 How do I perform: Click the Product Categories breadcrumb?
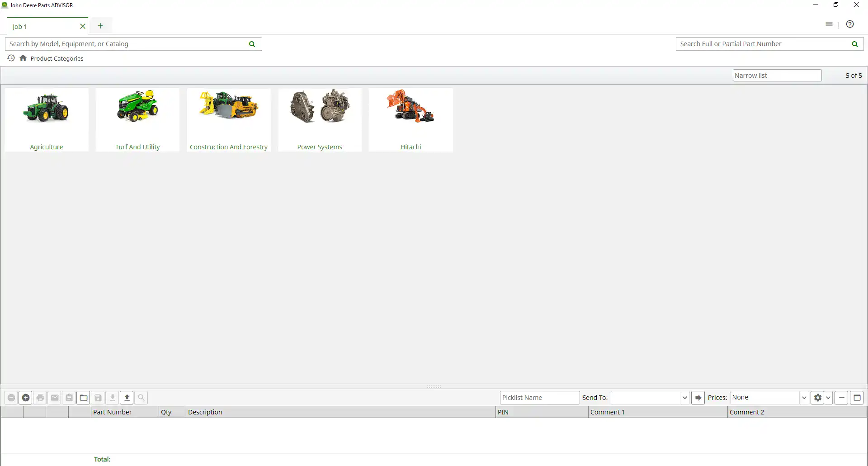(x=57, y=58)
